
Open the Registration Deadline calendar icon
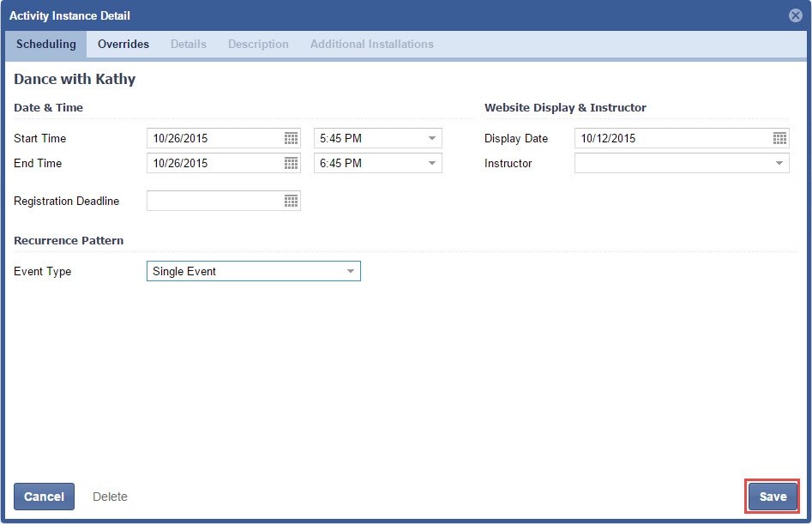pos(291,201)
